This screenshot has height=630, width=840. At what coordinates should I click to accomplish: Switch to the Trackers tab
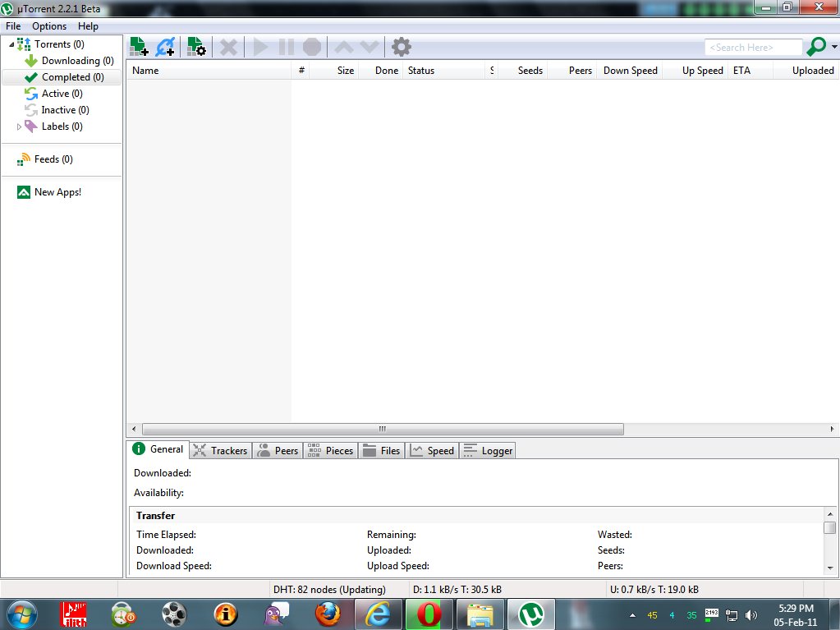(x=220, y=451)
